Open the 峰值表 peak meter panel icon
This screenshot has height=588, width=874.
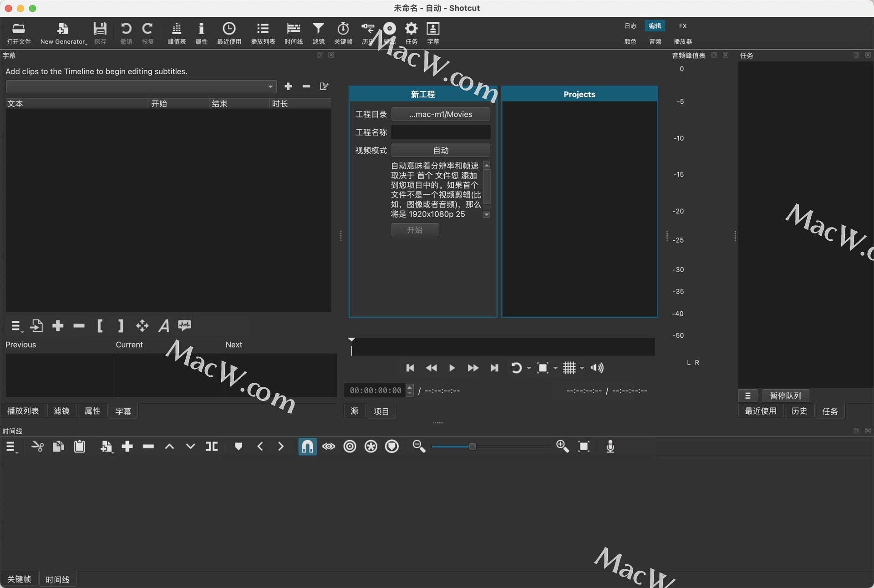[x=177, y=33]
